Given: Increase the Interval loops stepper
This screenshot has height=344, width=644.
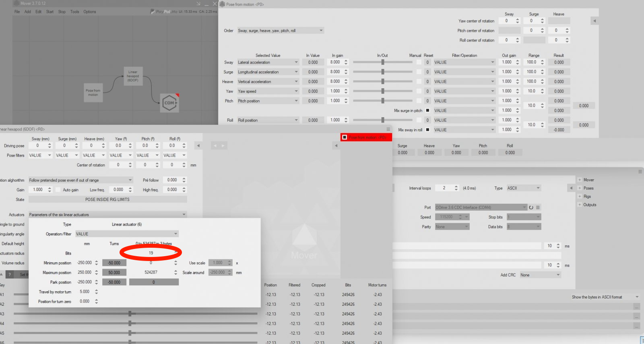Looking at the screenshot, I should tap(456, 187).
